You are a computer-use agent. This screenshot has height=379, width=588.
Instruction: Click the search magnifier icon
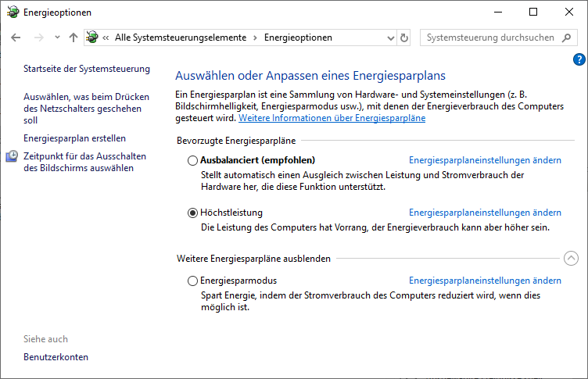568,38
